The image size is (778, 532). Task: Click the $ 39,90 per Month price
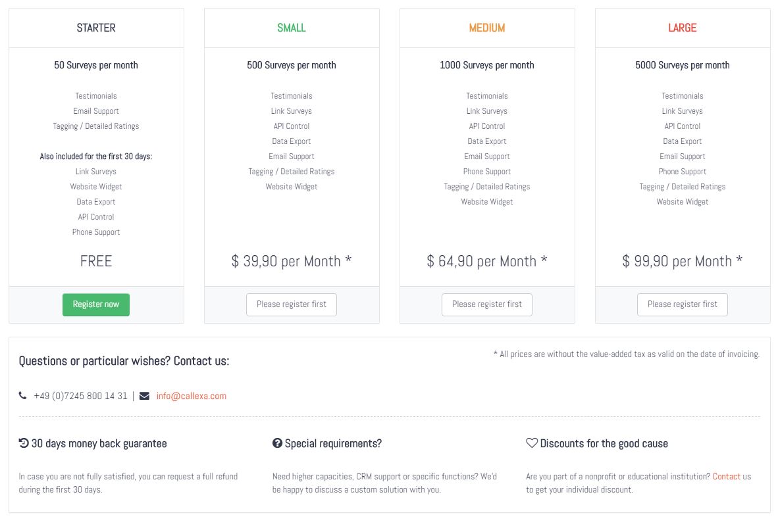pos(292,261)
